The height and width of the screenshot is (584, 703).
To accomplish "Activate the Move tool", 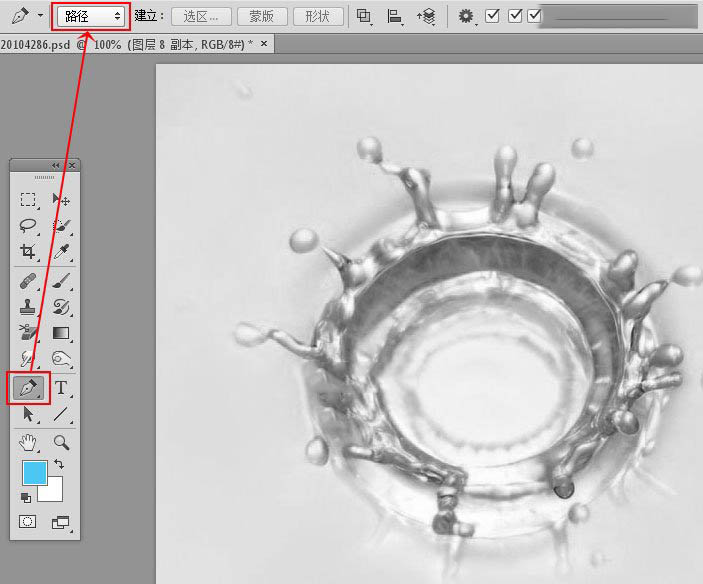I will click(61, 200).
